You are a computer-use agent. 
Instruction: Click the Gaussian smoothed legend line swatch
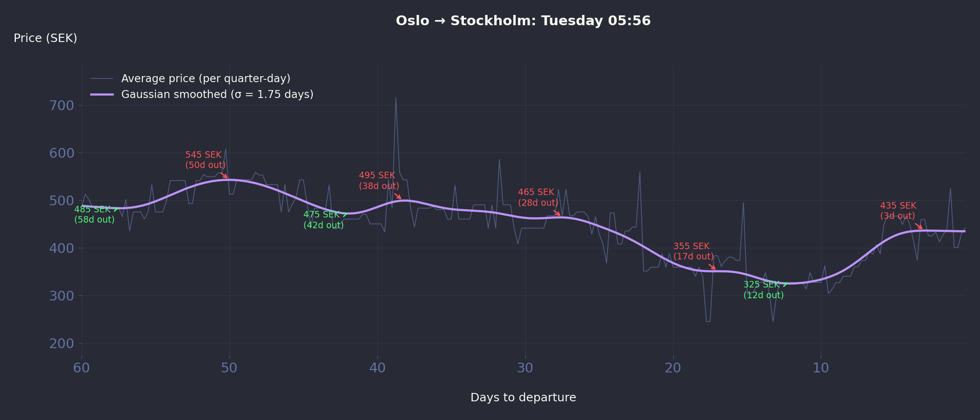point(102,94)
